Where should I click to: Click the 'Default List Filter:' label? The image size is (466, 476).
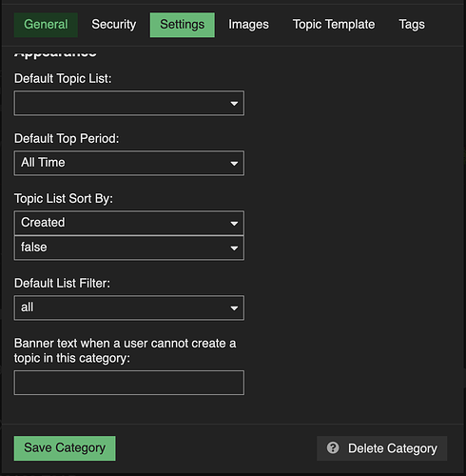(62, 283)
